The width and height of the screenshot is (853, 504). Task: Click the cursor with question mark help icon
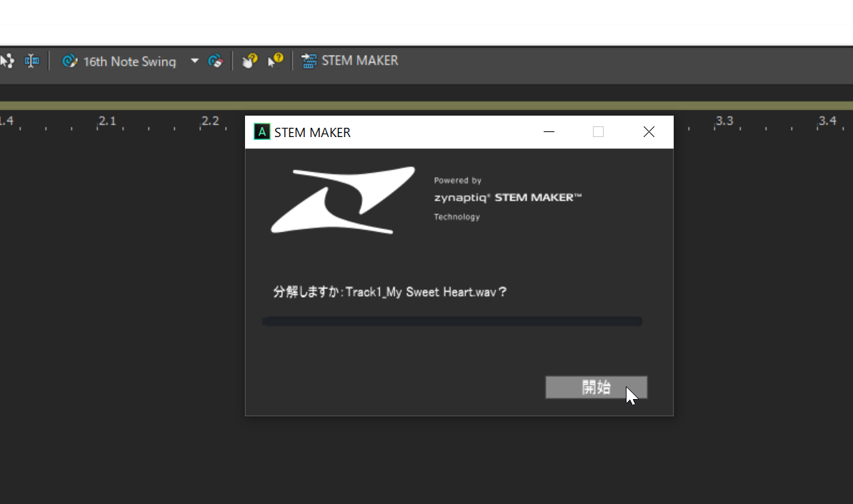(275, 61)
